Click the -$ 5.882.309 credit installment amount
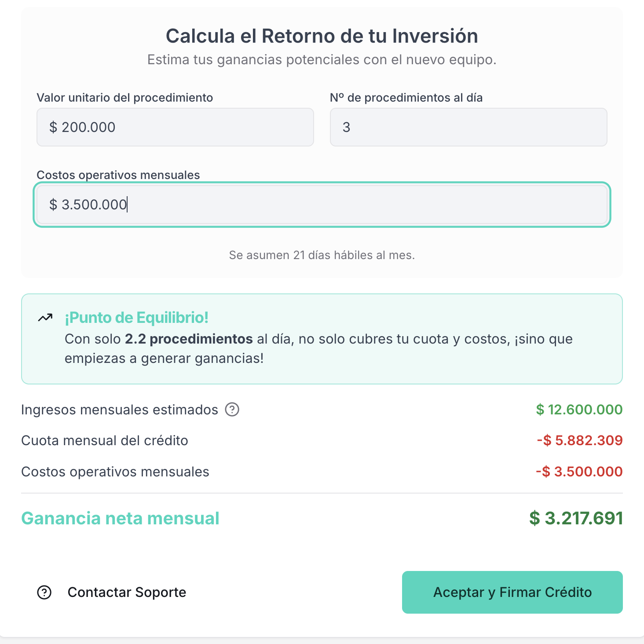Screen dimensions: 644x644 click(579, 440)
